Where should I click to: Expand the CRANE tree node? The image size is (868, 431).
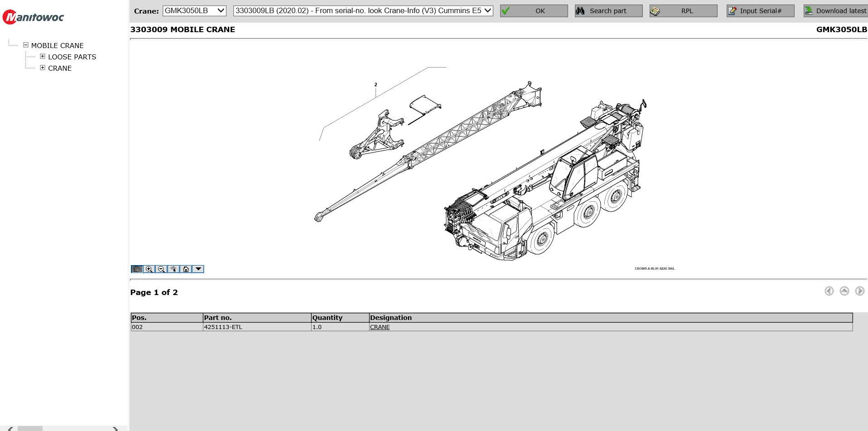pos(43,68)
